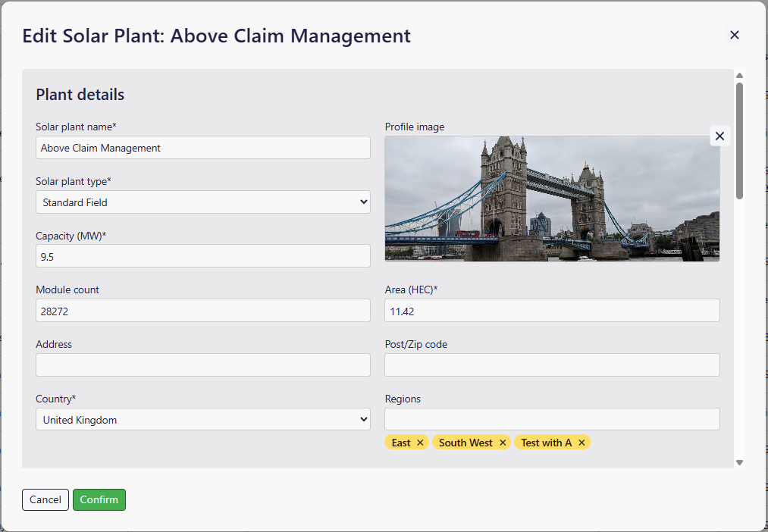This screenshot has width=768, height=532.
Task: Click the Tower Bridge profile image
Action: pyautogui.click(x=552, y=199)
